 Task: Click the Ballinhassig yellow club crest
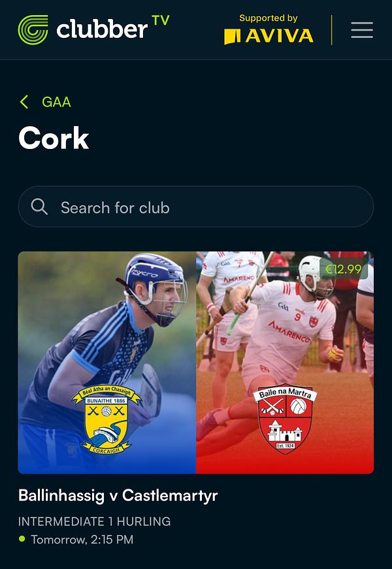pos(106,419)
